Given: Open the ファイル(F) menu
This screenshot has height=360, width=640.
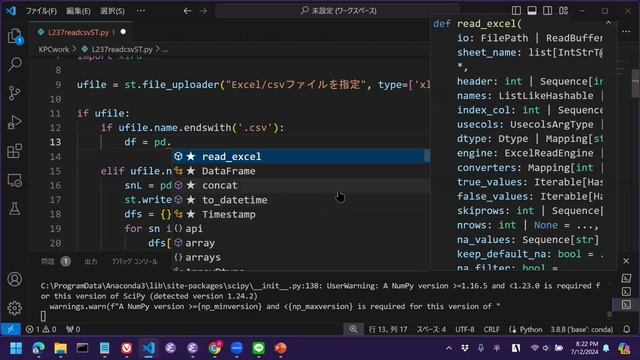Looking at the screenshot, I should coord(41,11).
